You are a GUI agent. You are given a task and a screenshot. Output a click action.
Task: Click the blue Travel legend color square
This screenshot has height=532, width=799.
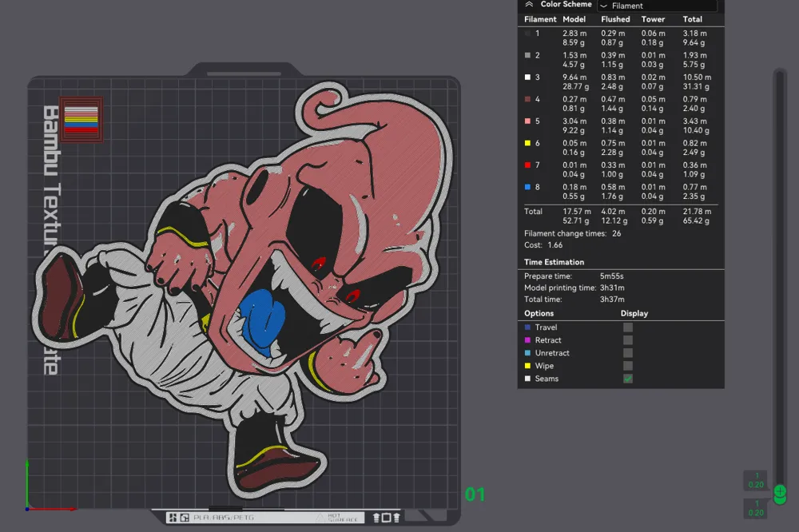point(527,328)
